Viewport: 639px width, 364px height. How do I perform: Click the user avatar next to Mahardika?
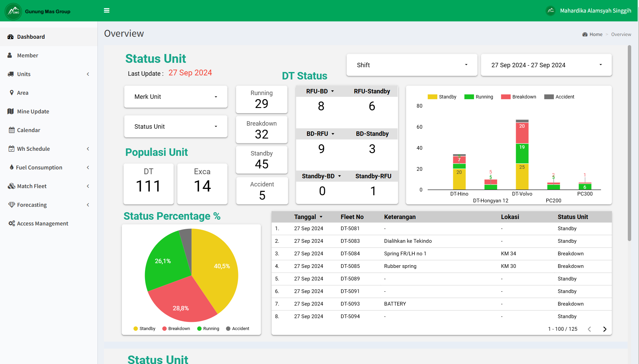click(550, 11)
